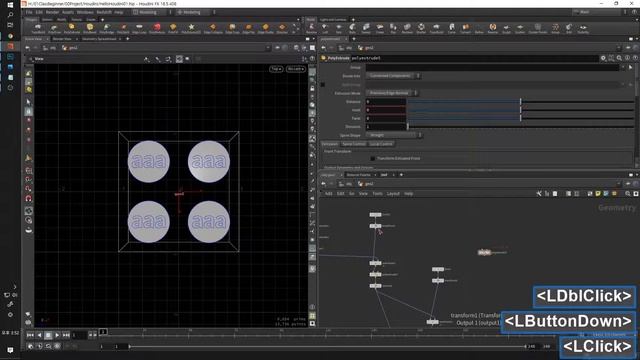Click the sticky note icon in network editor
The image size is (640, 360).
[598, 193]
